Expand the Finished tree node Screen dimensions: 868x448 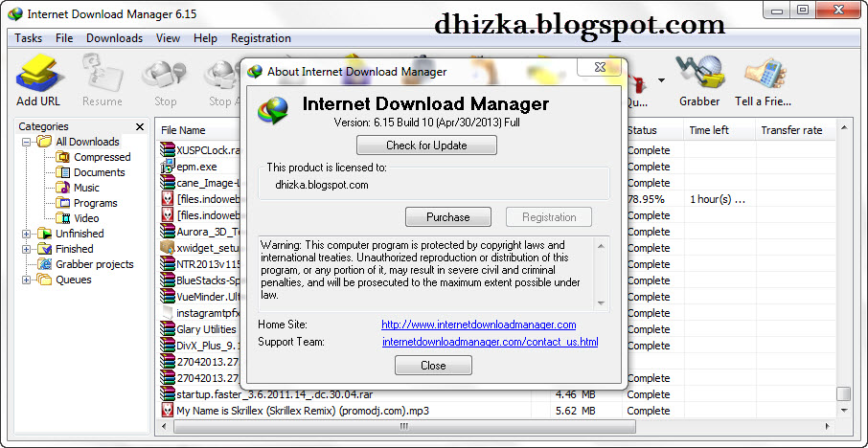coord(26,249)
